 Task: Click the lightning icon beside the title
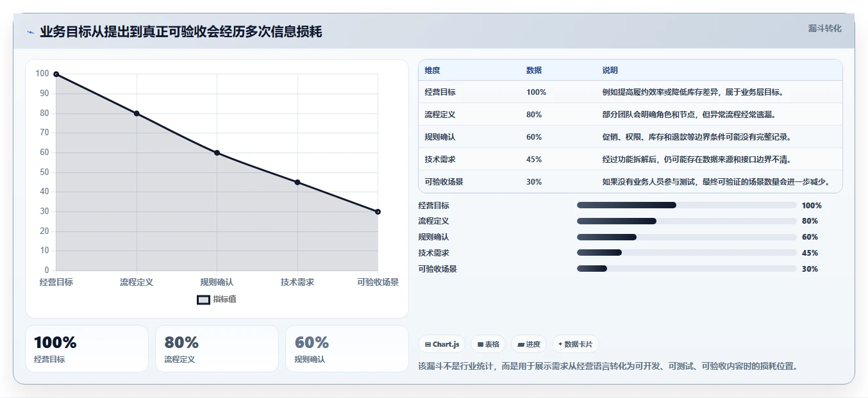(x=30, y=32)
